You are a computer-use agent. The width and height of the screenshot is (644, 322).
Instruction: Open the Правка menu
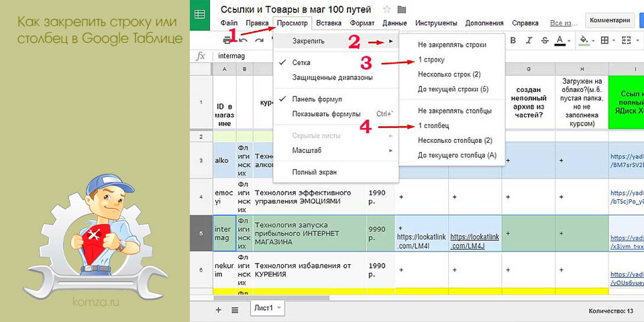click(x=257, y=23)
